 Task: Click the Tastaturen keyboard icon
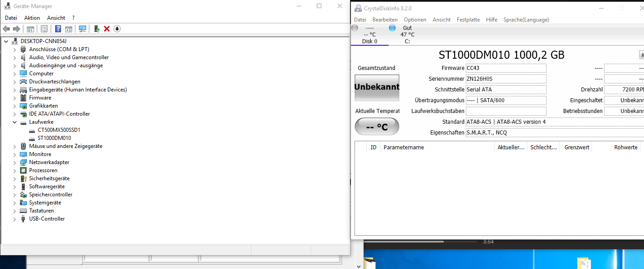click(23, 211)
